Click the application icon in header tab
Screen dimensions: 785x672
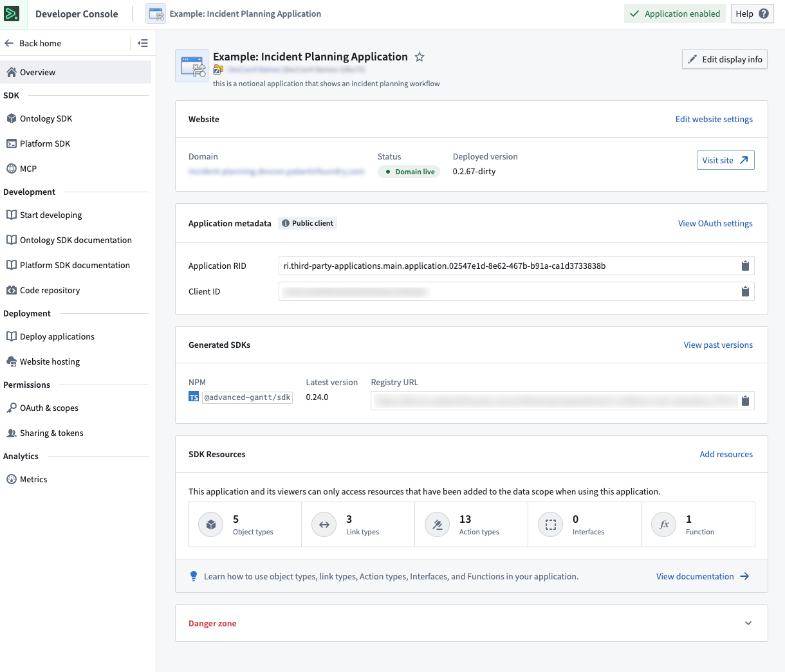pyautogui.click(x=156, y=14)
